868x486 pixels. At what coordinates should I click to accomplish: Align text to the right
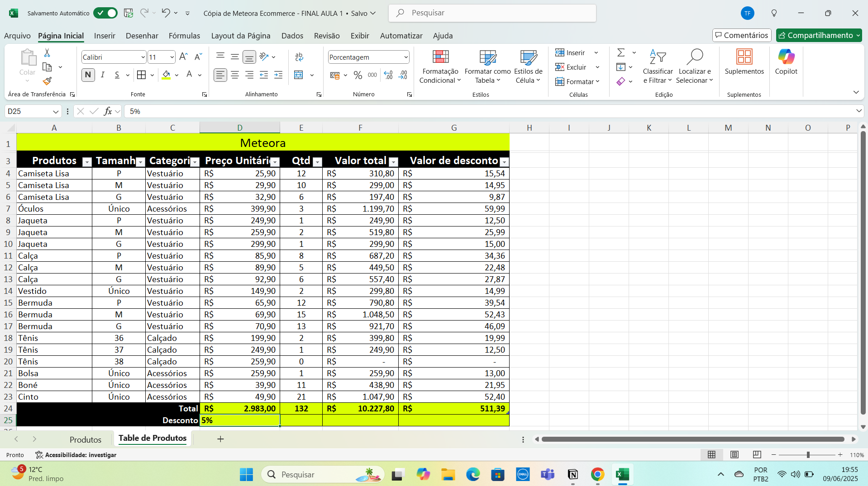[249, 75]
